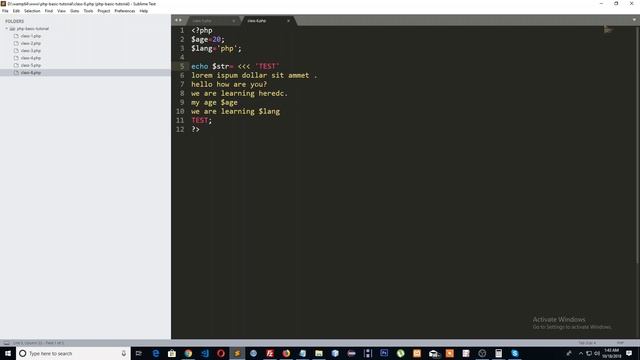
Task: Open the Preferences menu
Action: point(124,11)
